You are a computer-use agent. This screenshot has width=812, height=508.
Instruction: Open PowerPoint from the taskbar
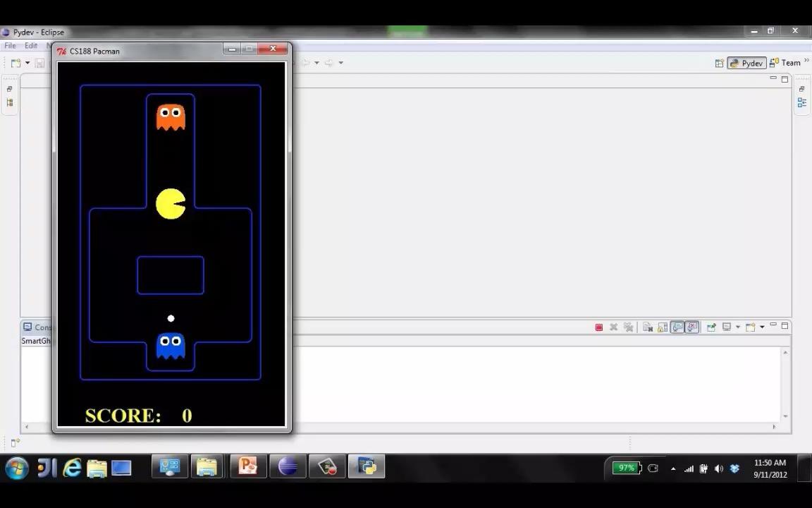pyautogui.click(x=248, y=467)
